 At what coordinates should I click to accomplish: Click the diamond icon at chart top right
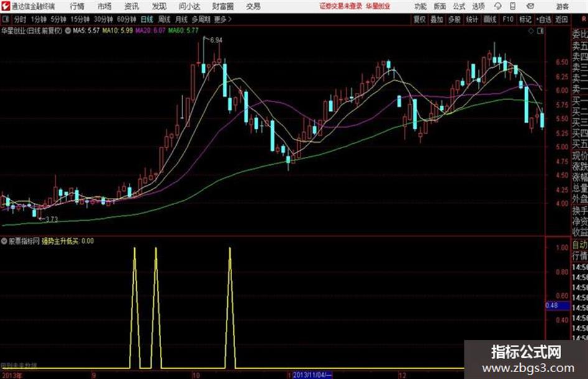click(x=531, y=31)
